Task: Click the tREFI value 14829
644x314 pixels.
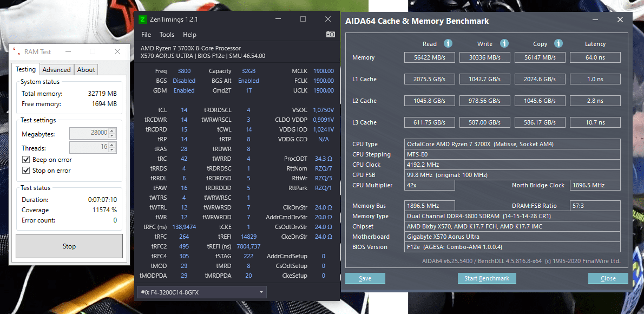Action: coord(248,237)
